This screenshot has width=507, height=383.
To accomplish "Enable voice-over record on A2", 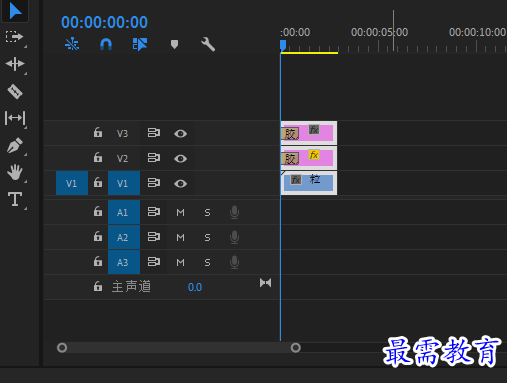I will (x=234, y=237).
